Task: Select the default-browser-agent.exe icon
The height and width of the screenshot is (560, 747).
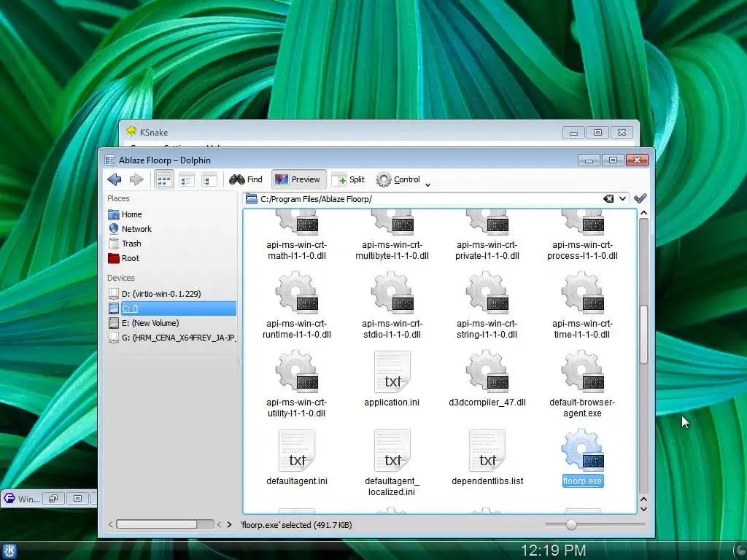Action: pos(582,371)
